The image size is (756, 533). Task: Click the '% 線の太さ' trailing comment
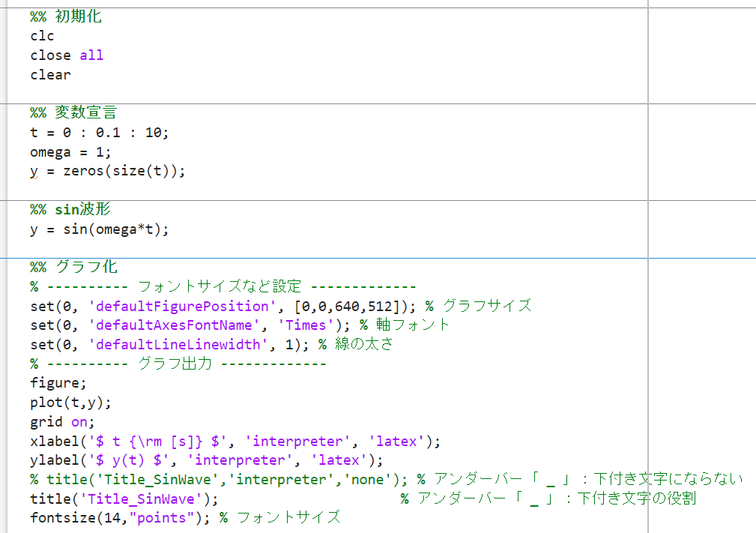coord(356,344)
